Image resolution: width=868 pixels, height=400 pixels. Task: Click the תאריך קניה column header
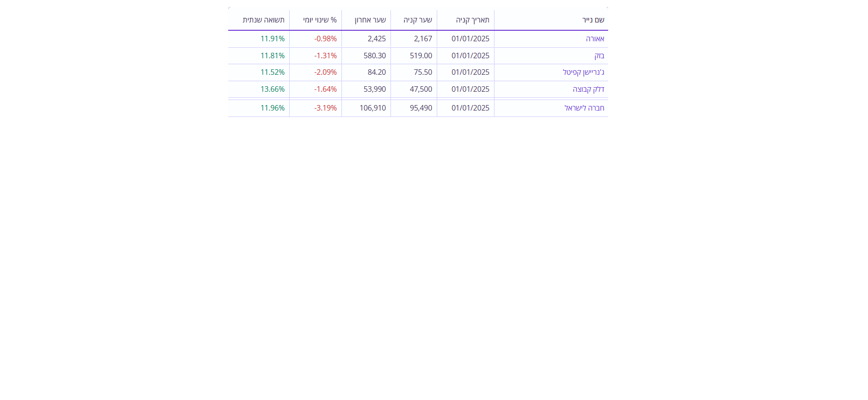472,20
